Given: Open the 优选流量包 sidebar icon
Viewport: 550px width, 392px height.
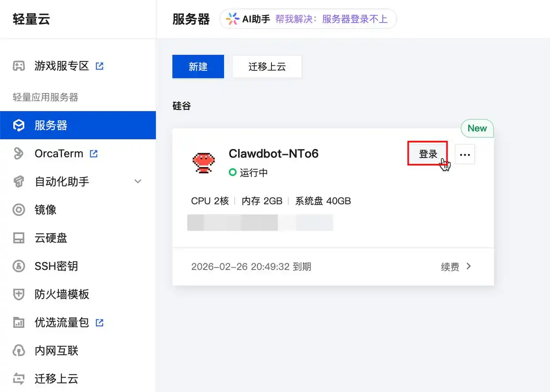Looking at the screenshot, I should click(x=19, y=322).
